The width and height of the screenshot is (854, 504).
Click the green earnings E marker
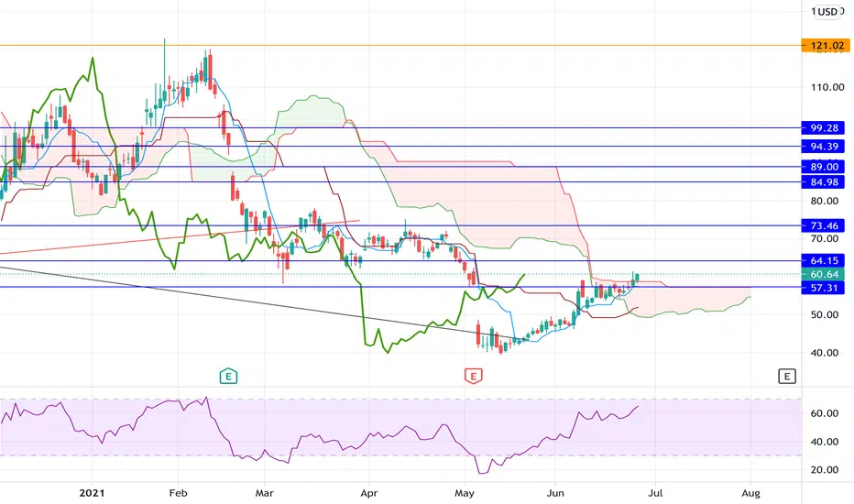228,376
